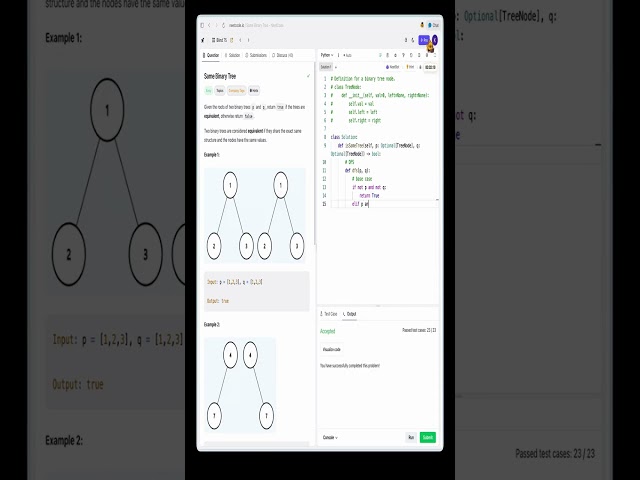Click the "Input: p = [1,2,3]" example text
This screenshot has height=480, width=640.
click(235, 282)
